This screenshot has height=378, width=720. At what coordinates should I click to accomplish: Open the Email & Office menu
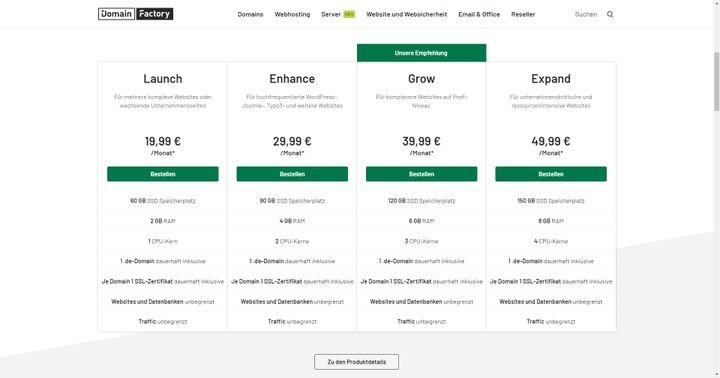pyautogui.click(x=479, y=14)
